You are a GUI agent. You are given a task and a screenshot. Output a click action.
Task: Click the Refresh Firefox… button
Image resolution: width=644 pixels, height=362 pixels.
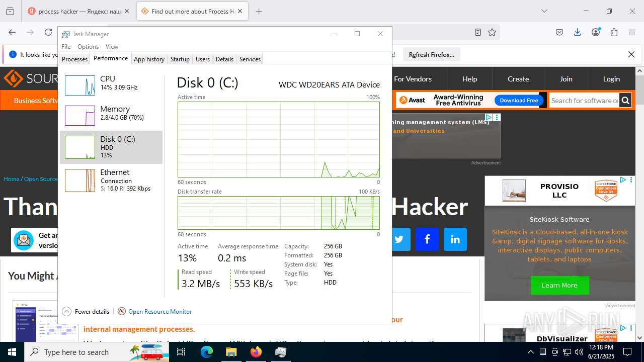(x=432, y=54)
